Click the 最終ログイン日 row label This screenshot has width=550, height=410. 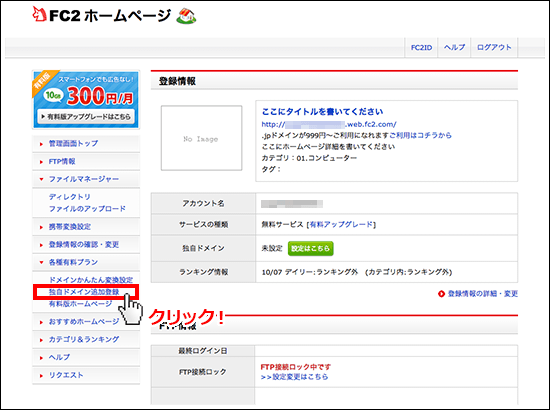point(203,351)
